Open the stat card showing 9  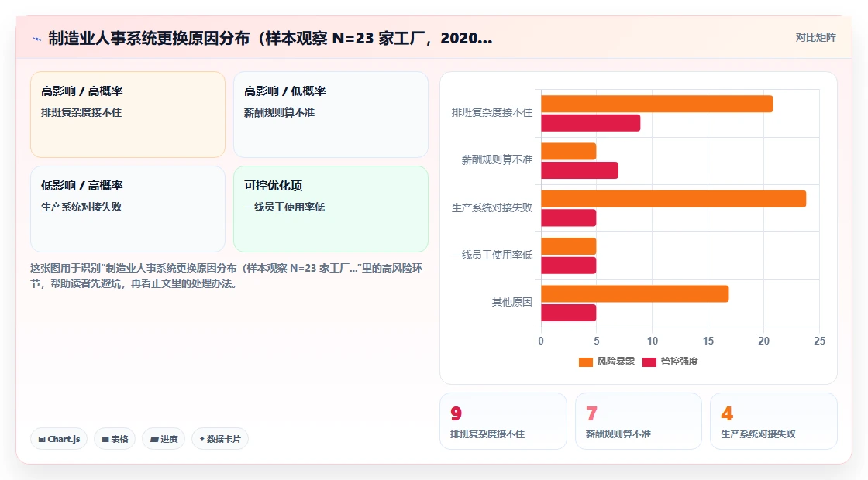503,421
